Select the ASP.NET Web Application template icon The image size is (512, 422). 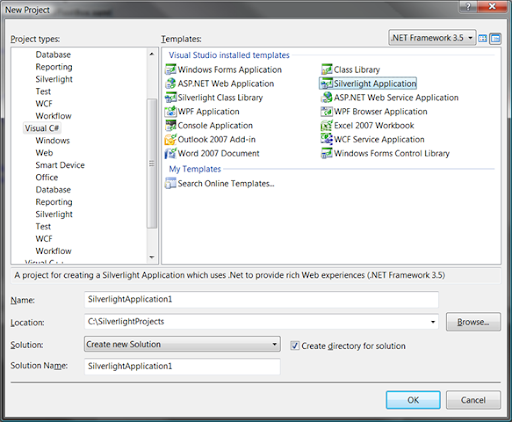click(170, 83)
